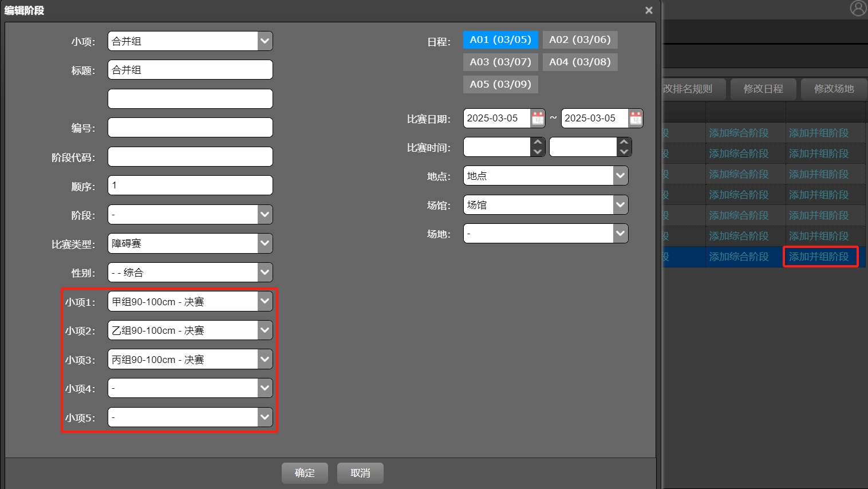Open the 性别 dropdown arrow icon
The width and height of the screenshot is (868, 489).
pos(264,272)
